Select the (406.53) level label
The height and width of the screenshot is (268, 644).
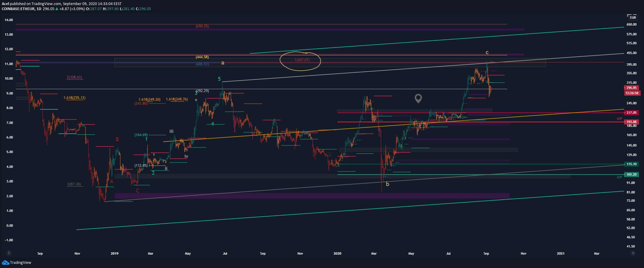(202, 64)
